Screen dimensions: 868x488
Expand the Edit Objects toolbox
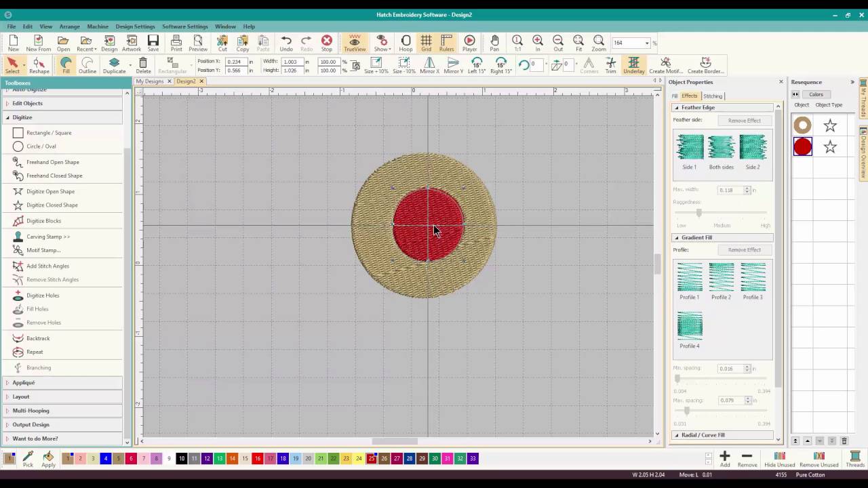click(62, 103)
